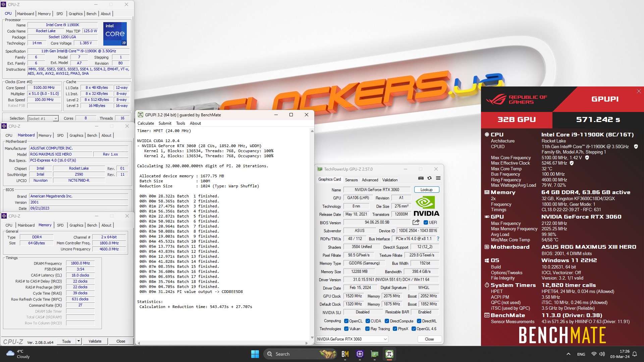The width and height of the screenshot is (644, 362).
Task: Open the weather widget on taskbar
Action: point(18,354)
